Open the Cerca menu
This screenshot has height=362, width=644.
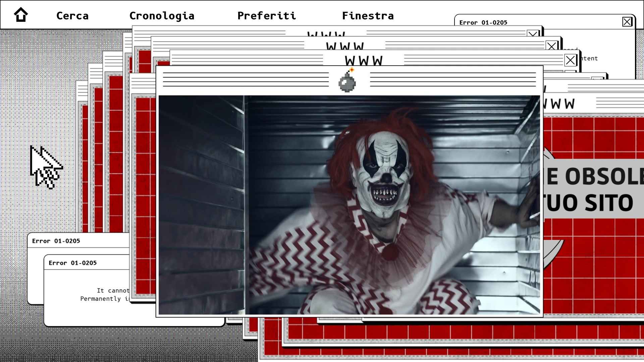coord(72,16)
